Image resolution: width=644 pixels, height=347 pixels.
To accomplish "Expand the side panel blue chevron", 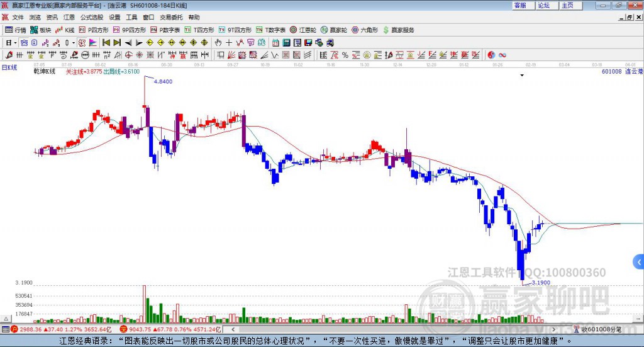I will coord(639,261).
